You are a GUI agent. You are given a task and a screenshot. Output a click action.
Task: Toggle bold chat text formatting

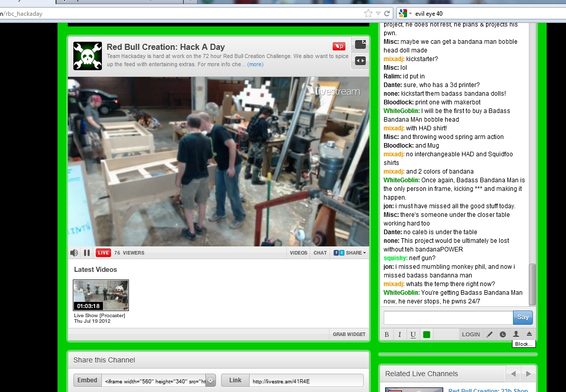pyautogui.click(x=387, y=334)
